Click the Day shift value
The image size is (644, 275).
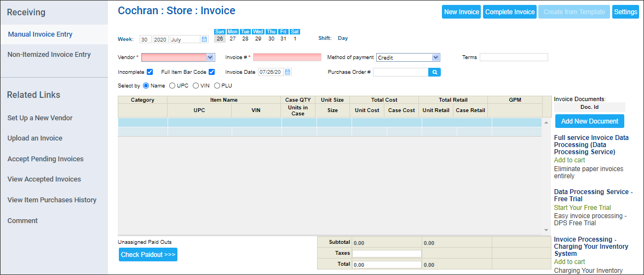(x=343, y=38)
